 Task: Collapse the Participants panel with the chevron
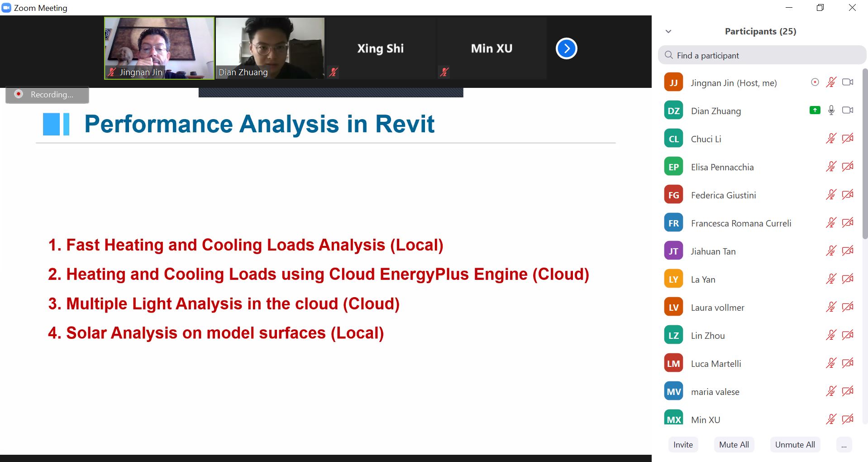[x=668, y=31]
